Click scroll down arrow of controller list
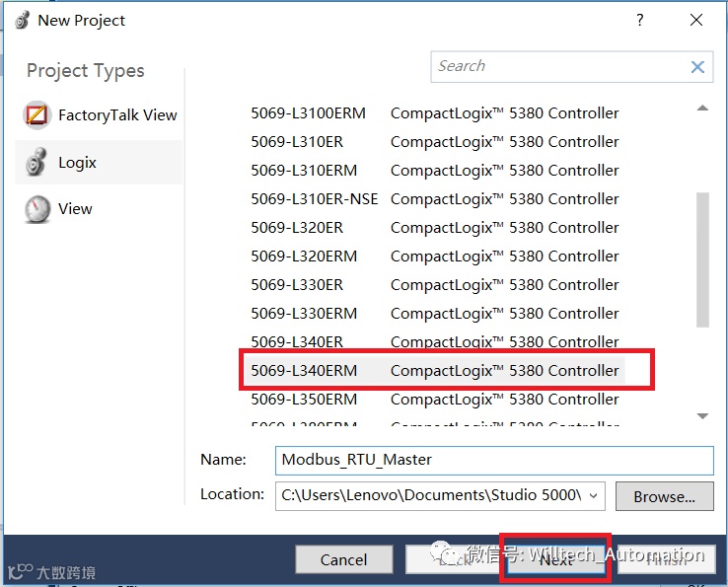This screenshot has width=728, height=587. click(x=702, y=415)
